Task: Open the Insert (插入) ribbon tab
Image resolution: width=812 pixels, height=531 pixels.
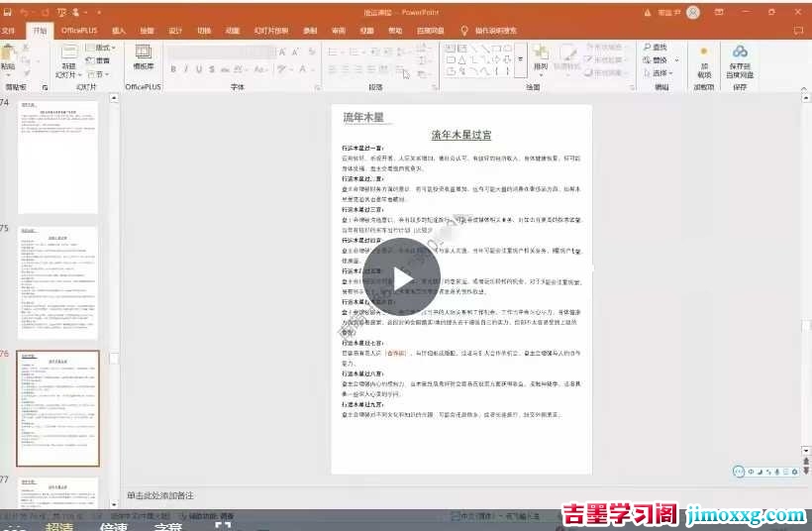Action: coord(119,31)
